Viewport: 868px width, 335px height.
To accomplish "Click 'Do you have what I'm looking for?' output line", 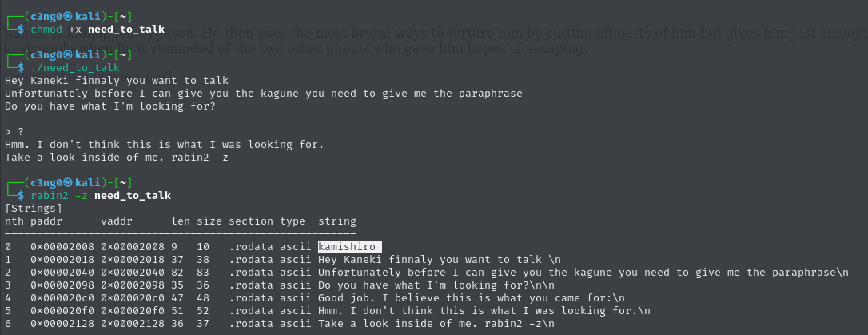I will click(109, 106).
